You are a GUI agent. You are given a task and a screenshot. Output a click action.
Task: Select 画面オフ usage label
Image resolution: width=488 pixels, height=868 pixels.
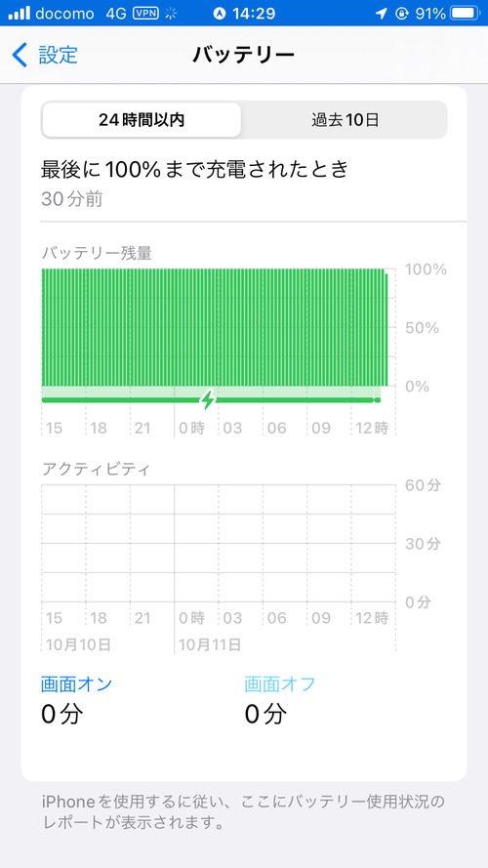click(280, 684)
